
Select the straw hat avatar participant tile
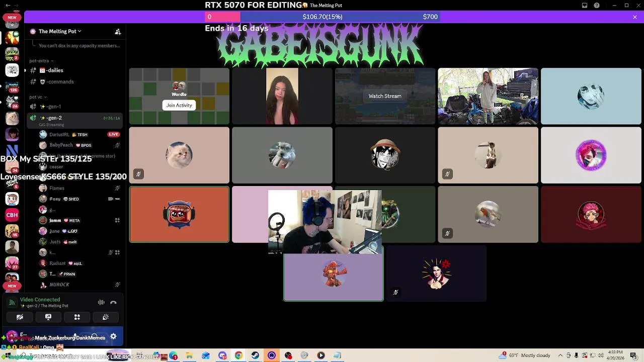(x=385, y=155)
